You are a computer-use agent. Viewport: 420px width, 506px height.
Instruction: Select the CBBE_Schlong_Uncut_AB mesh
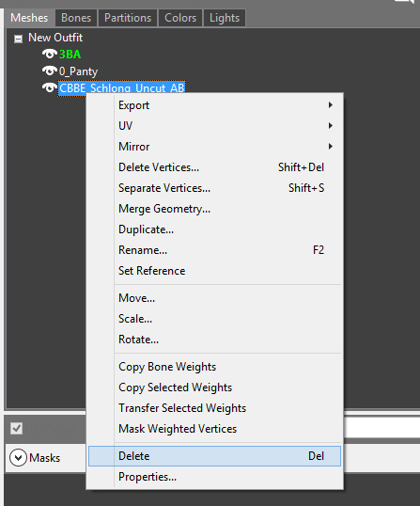point(122,87)
